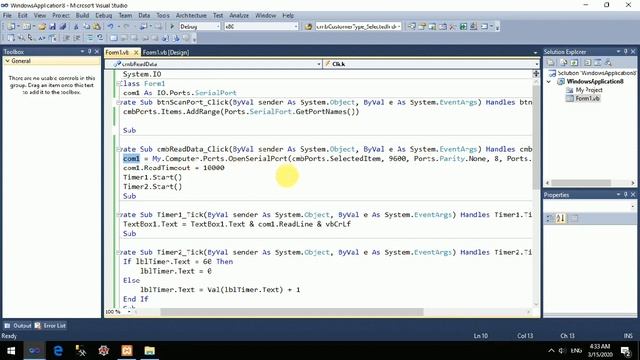Click Comment out selected lines icon
640x360 pixels.
click(x=90, y=38)
